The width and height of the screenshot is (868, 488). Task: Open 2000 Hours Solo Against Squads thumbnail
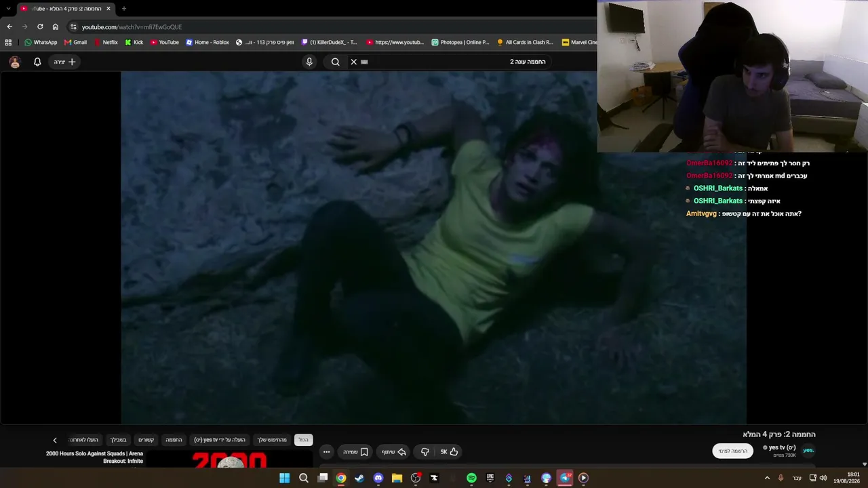coord(230,460)
